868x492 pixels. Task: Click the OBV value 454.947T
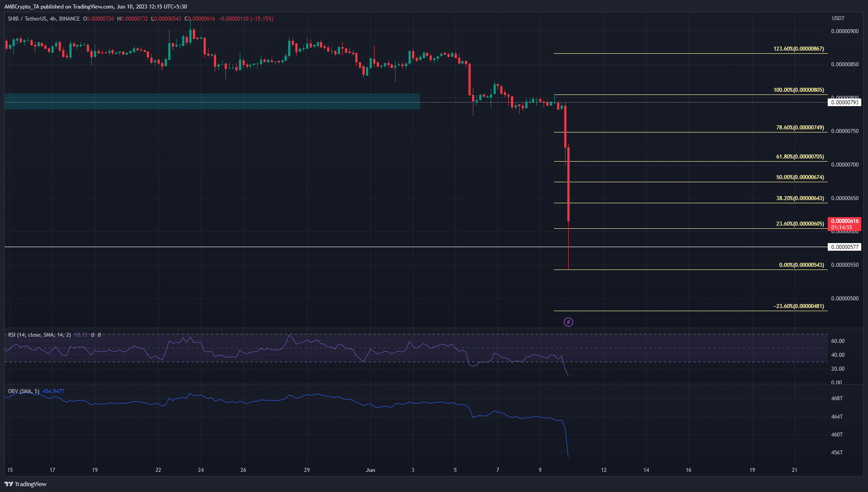[x=53, y=391]
